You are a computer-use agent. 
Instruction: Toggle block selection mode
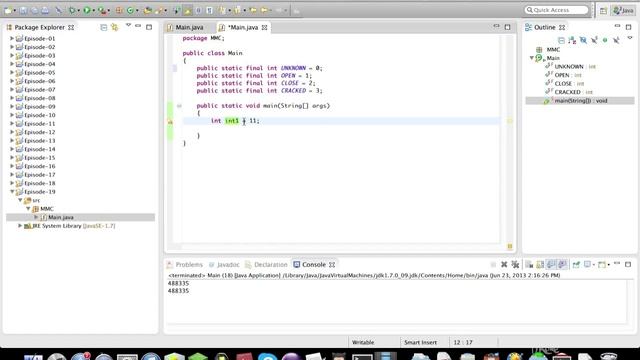(198, 10)
